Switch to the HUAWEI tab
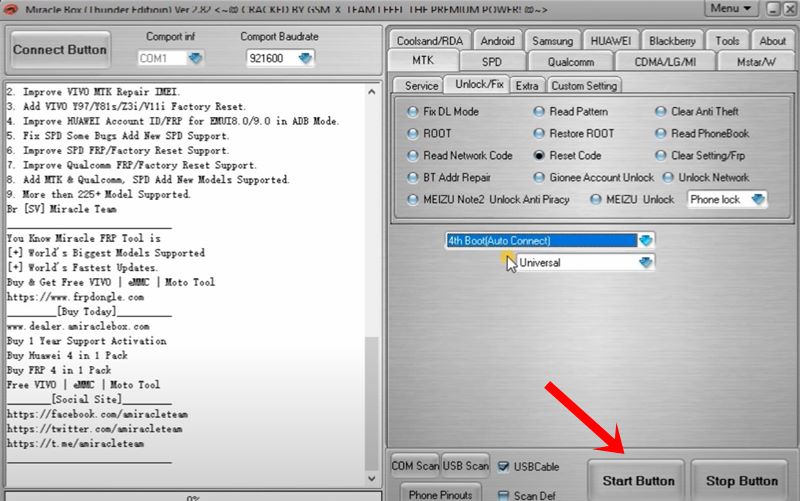 tap(611, 41)
